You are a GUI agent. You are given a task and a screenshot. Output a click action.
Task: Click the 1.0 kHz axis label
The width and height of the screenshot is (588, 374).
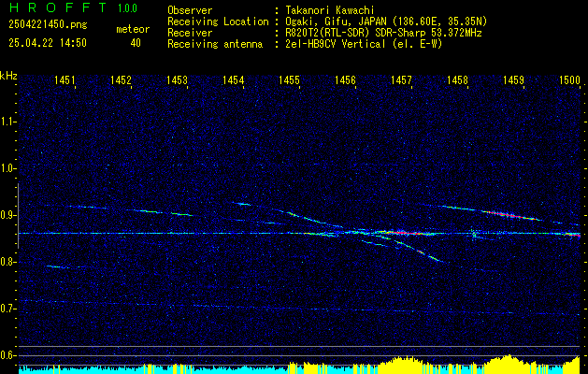coord(7,168)
